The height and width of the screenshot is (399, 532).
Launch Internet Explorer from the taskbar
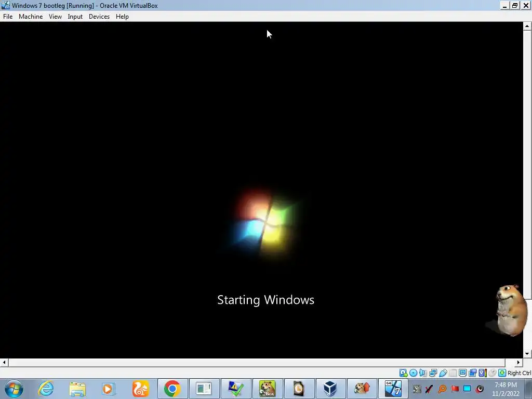[46, 389]
